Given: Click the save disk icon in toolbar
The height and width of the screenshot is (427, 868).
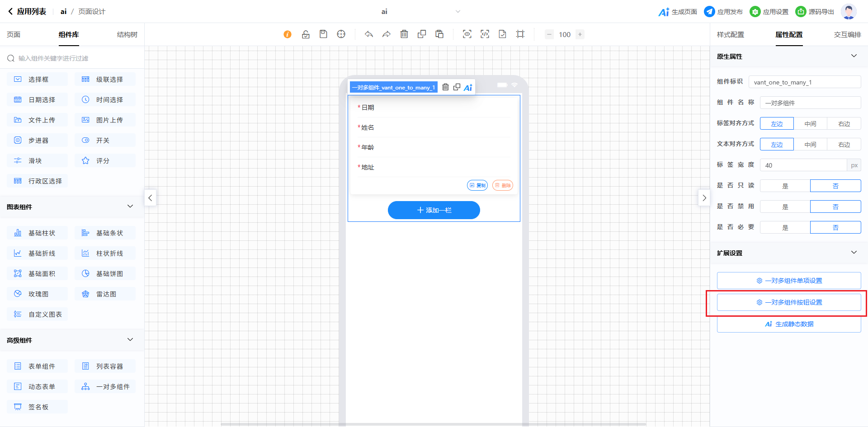Looking at the screenshot, I should click(x=323, y=34).
